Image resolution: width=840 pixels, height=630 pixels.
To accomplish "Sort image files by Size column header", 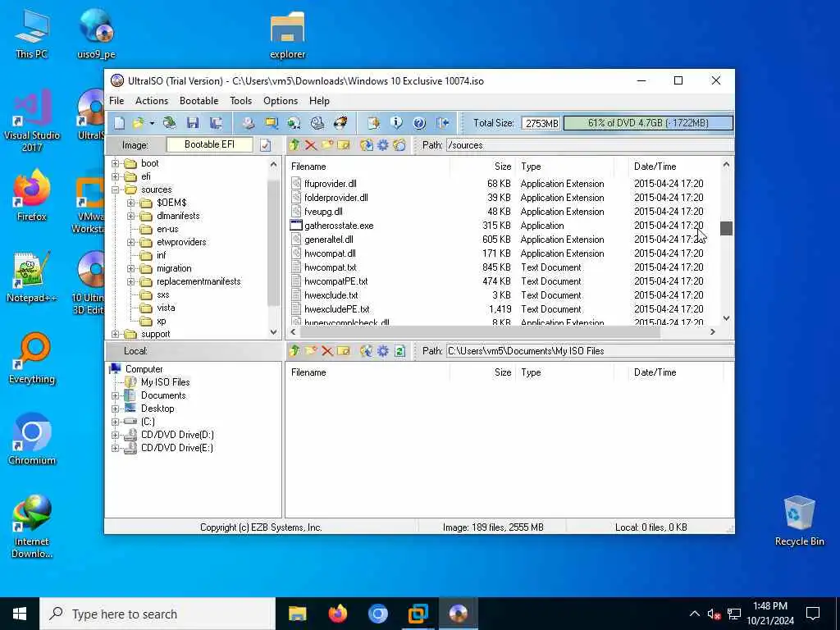I will click(x=482, y=167).
